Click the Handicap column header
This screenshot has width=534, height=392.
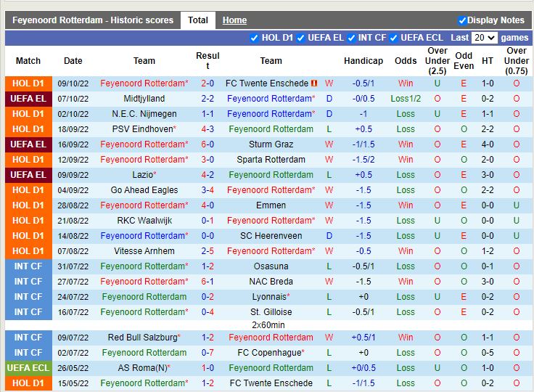click(x=363, y=61)
